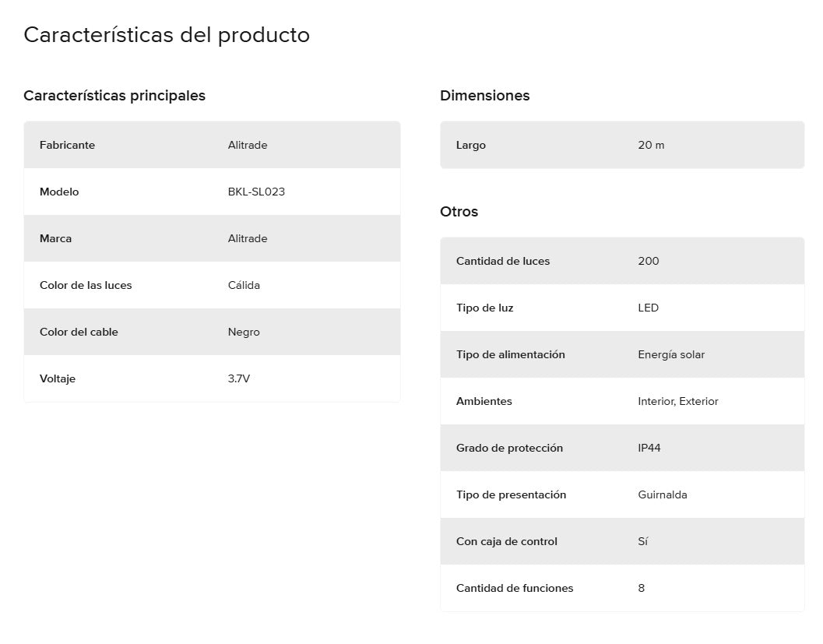Click the IP44 protection grade value
823x644 pixels.
(649, 449)
